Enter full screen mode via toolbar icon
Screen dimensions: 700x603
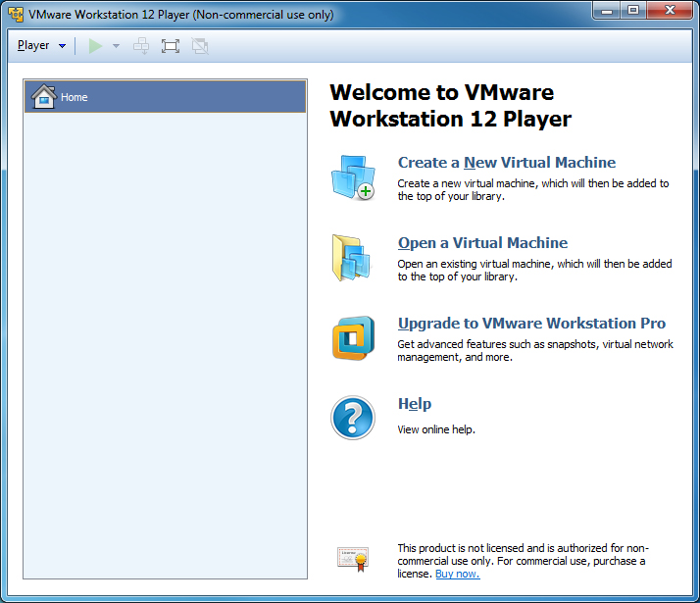pos(171,46)
